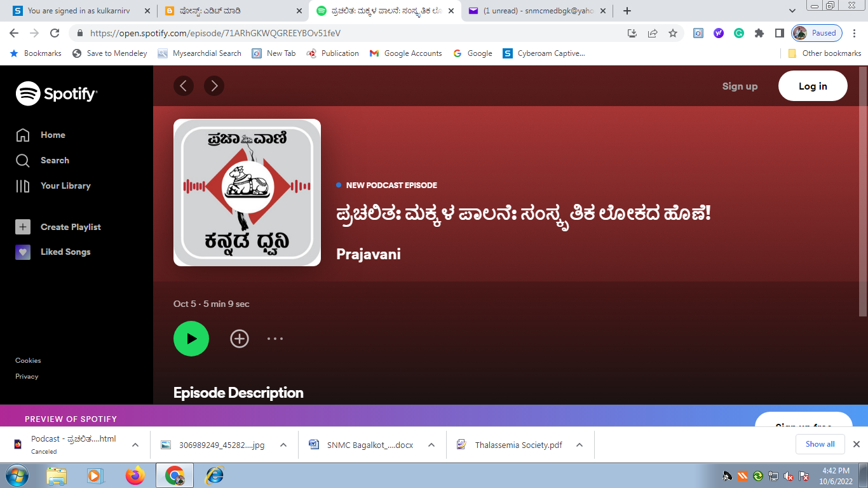Play the podcast episode
Viewport: 868px width, 488px height.
click(191, 339)
